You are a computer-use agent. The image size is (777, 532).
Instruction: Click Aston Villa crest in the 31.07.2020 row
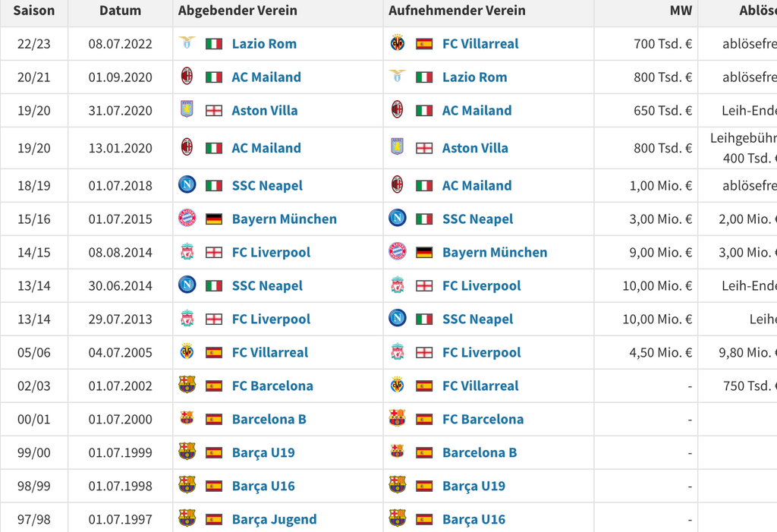pos(187,110)
